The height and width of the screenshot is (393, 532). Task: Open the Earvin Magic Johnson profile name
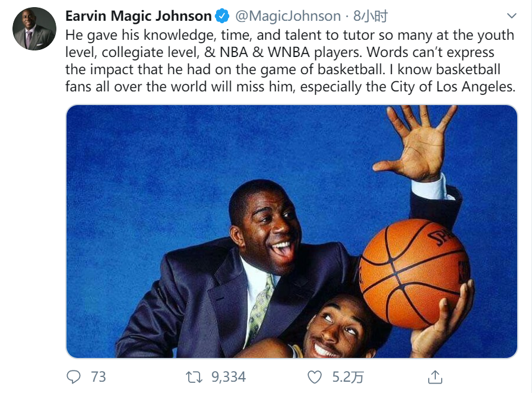[138, 16]
